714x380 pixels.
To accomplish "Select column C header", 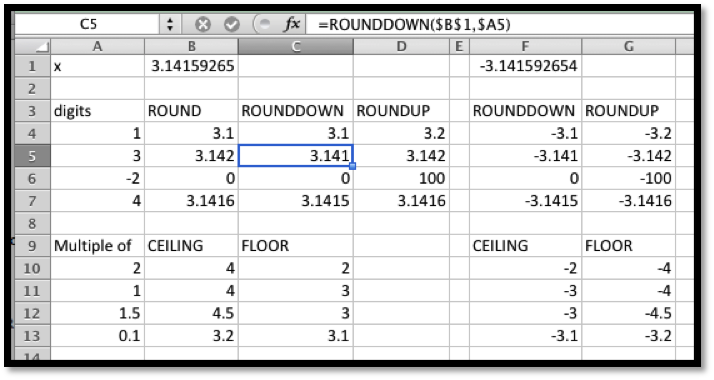I will point(296,46).
